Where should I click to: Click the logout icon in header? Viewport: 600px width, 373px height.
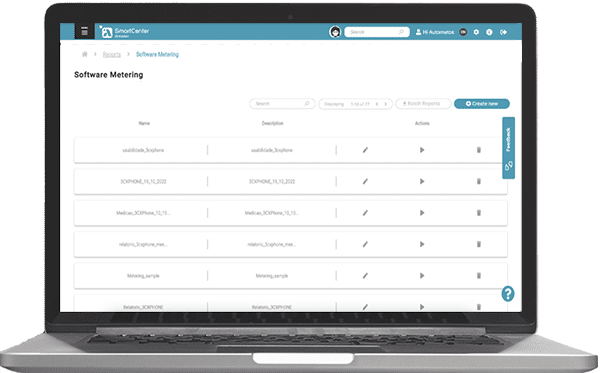[503, 32]
